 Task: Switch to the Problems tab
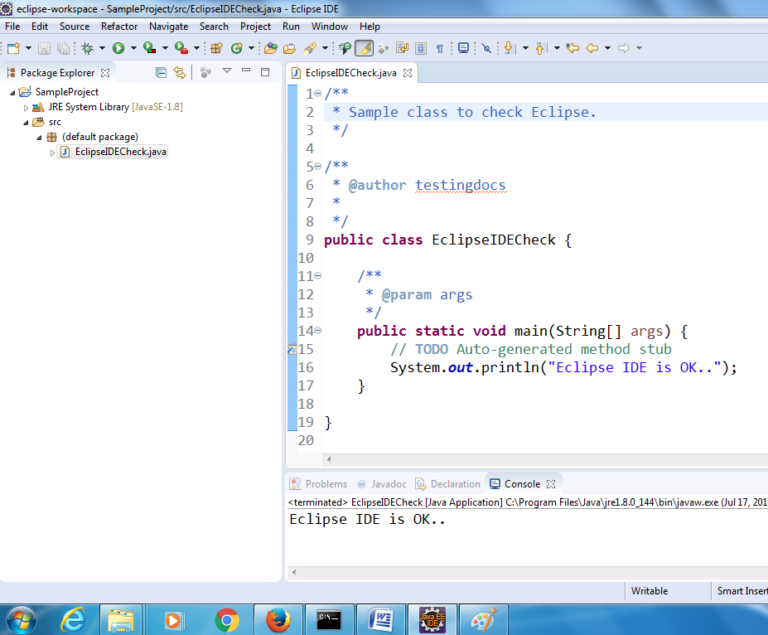click(x=325, y=483)
